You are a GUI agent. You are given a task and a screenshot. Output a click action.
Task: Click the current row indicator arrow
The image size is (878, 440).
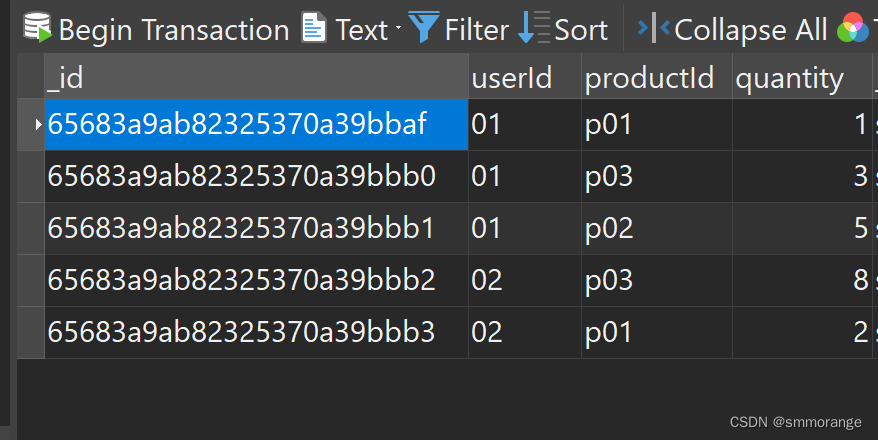click(38, 124)
